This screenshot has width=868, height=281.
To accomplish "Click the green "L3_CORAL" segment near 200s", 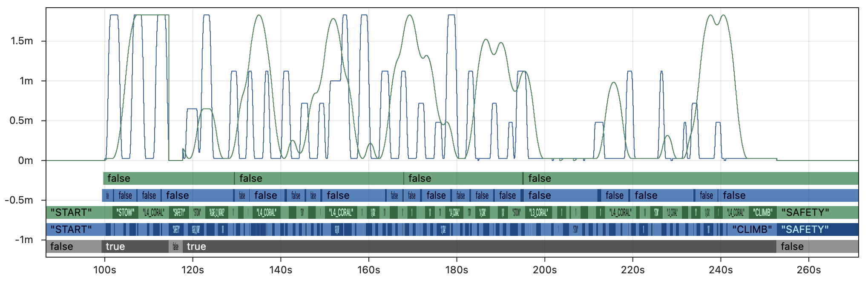I will tap(538, 212).
